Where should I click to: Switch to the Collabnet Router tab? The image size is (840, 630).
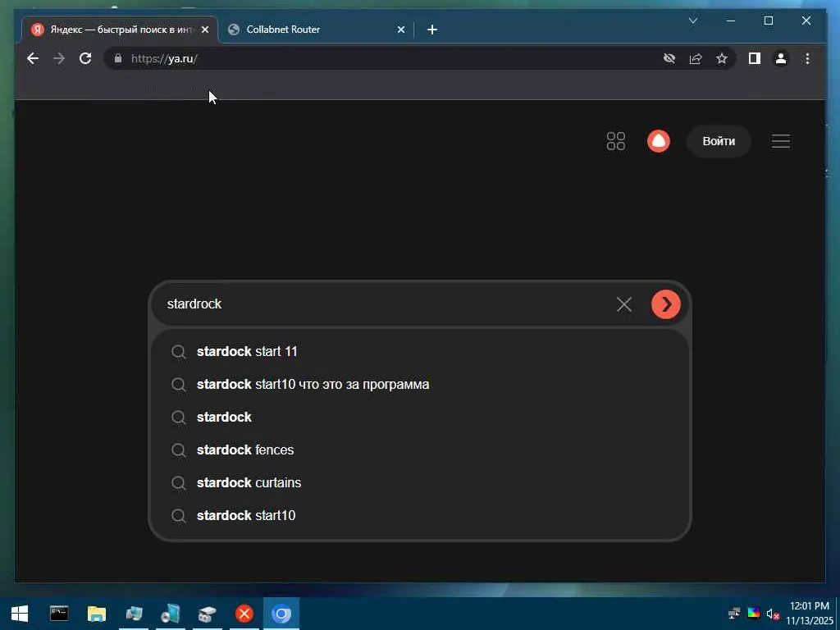tap(316, 30)
